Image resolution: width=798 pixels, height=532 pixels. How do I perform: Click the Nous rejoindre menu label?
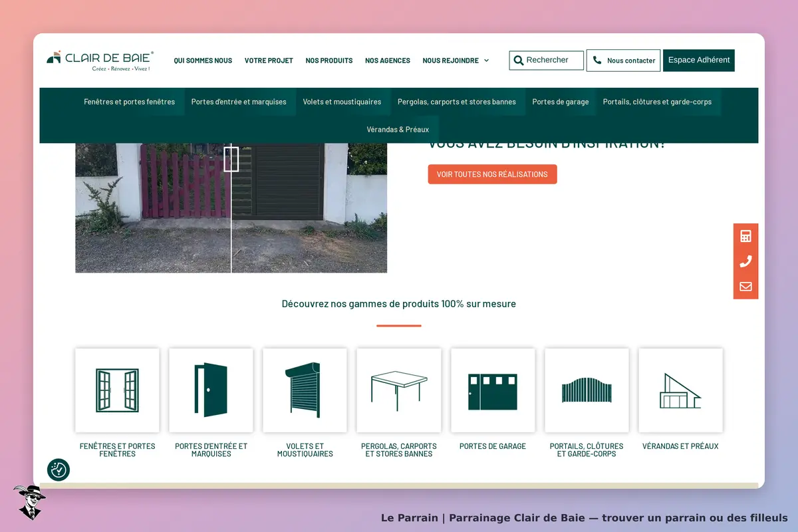(451, 61)
